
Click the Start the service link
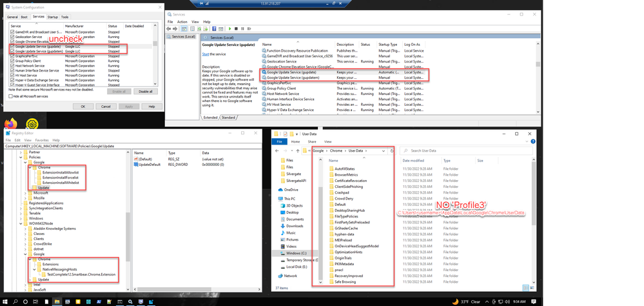[208, 54]
